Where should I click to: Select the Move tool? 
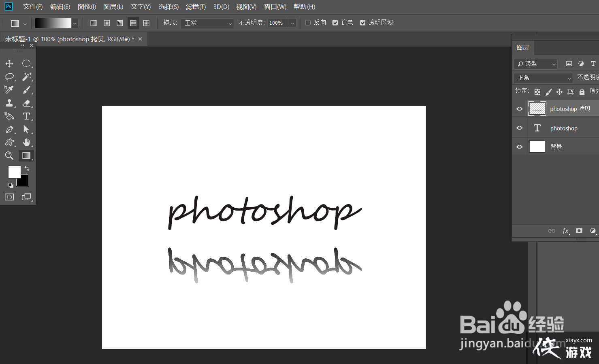[x=9, y=64]
